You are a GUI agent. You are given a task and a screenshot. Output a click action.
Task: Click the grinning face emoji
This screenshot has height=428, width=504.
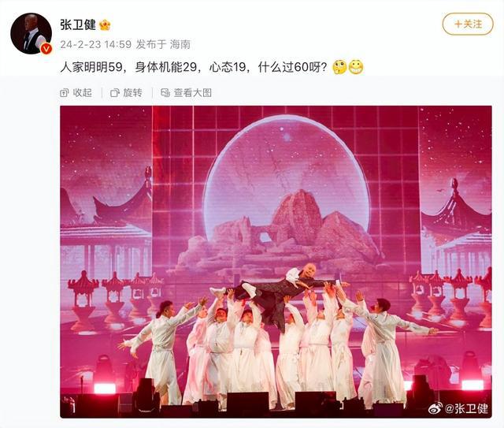click(x=356, y=67)
